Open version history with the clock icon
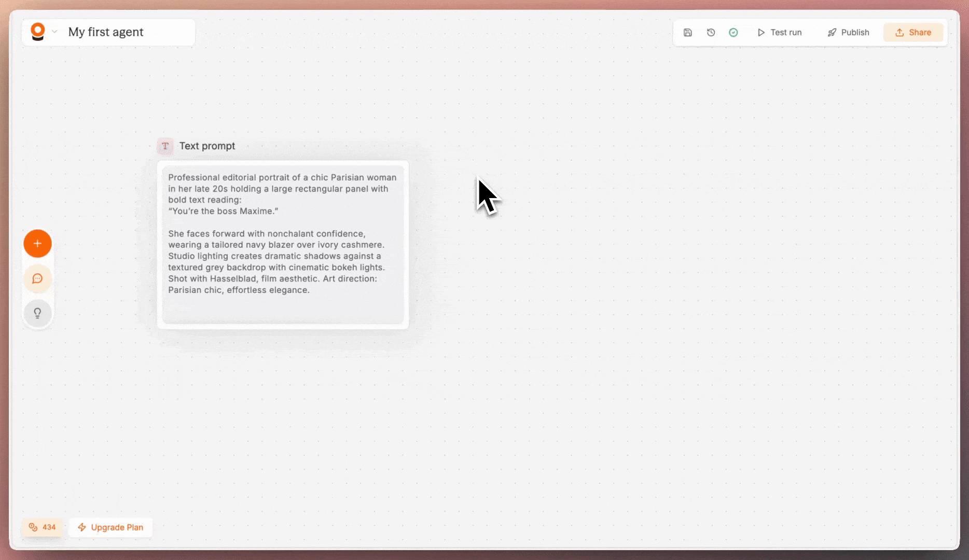 tap(711, 33)
